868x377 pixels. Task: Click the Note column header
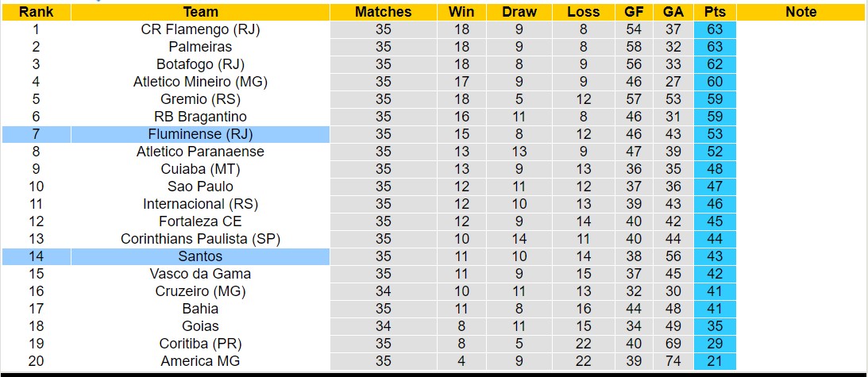pos(800,12)
